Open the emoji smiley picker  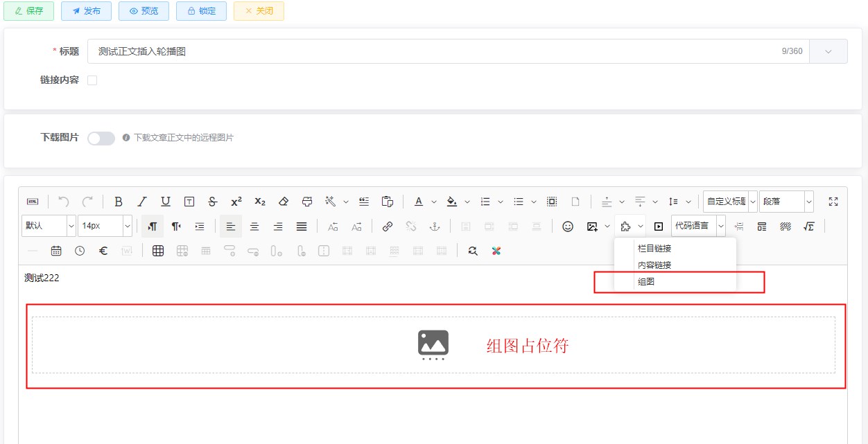tap(568, 227)
